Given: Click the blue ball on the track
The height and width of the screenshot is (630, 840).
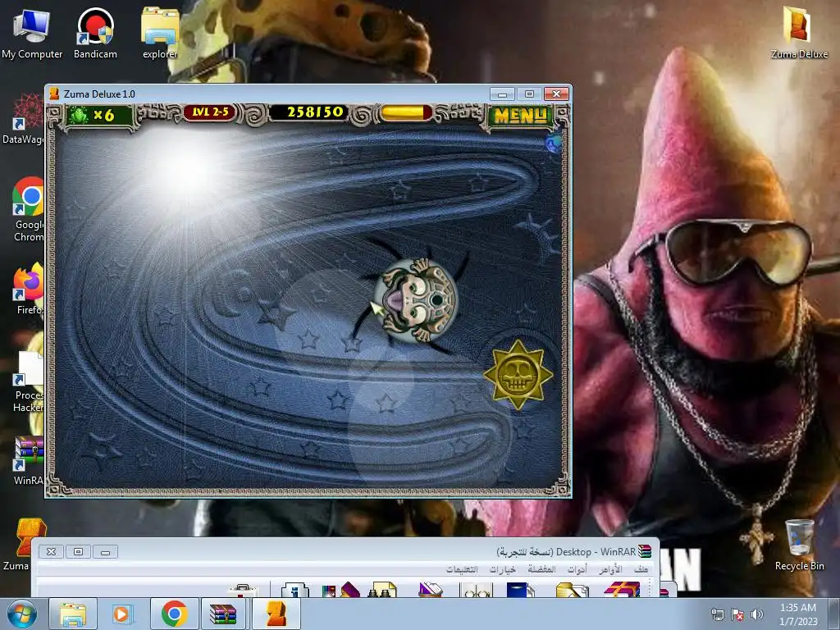Looking at the screenshot, I should [554, 144].
